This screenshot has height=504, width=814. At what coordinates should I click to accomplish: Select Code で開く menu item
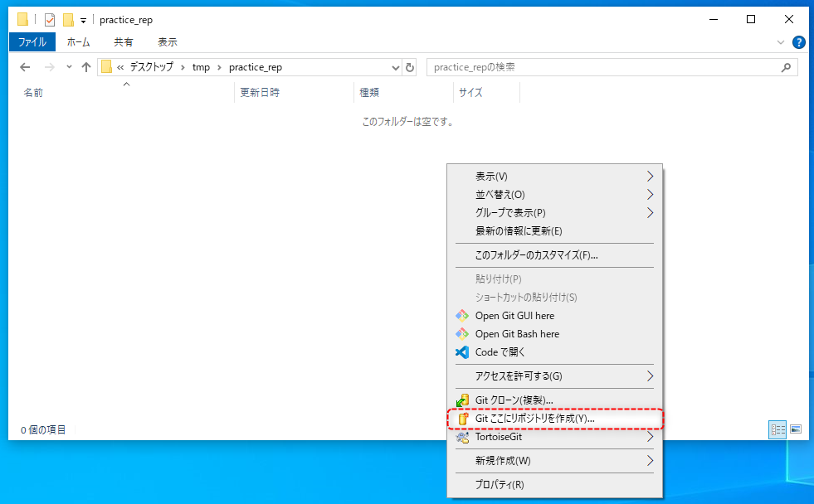tap(554, 352)
